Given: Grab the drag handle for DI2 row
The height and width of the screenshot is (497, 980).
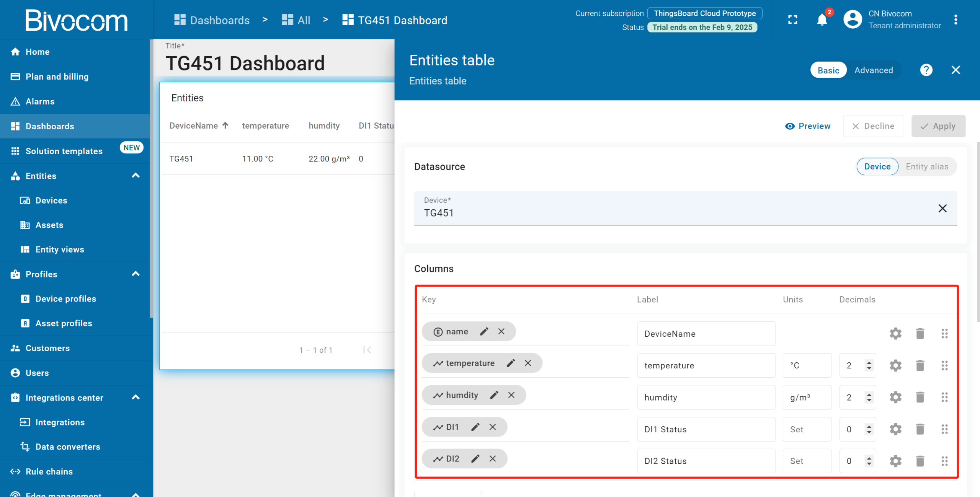Looking at the screenshot, I should [944, 461].
